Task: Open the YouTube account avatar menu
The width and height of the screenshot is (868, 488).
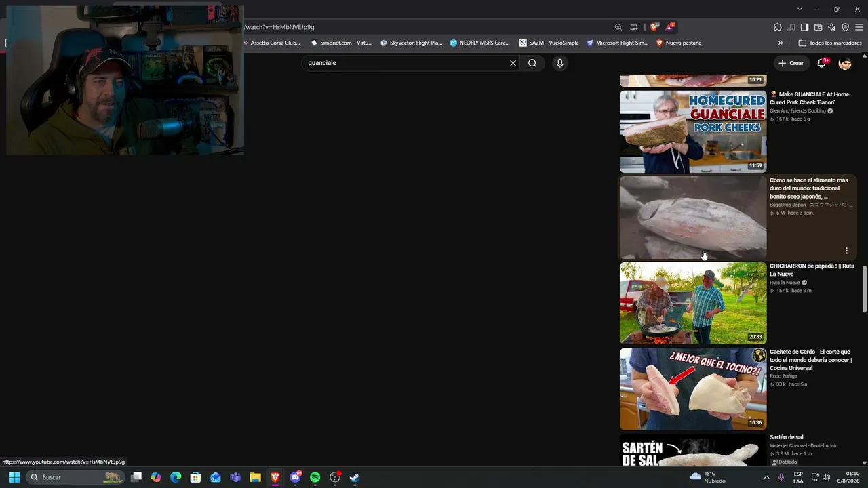Action: coord(845,63)
